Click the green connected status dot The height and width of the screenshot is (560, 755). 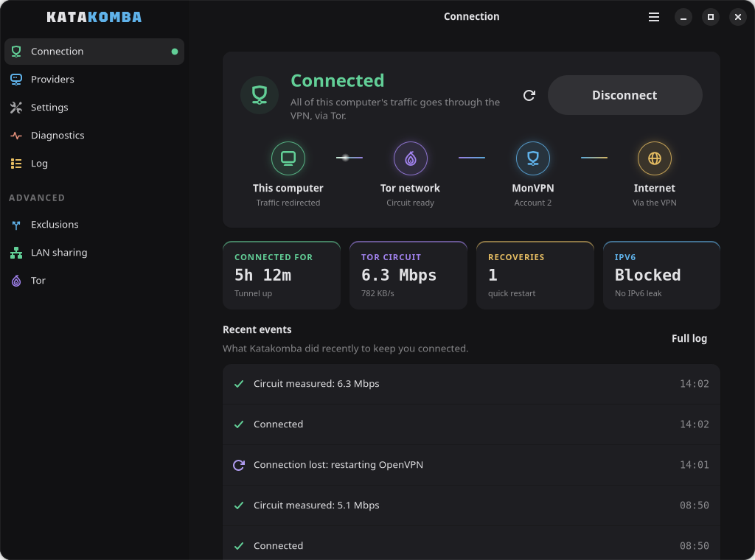coord(175,52)
